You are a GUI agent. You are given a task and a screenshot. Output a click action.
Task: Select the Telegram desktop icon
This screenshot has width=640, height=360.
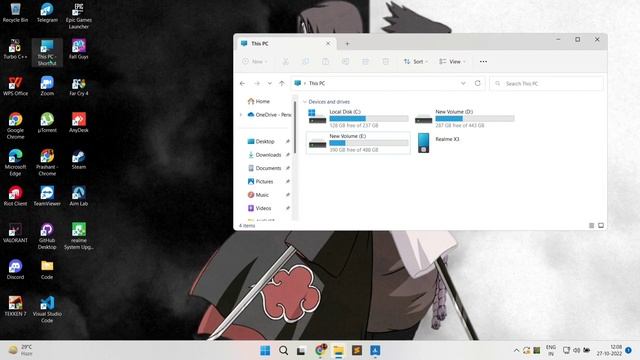pos(47,12)
